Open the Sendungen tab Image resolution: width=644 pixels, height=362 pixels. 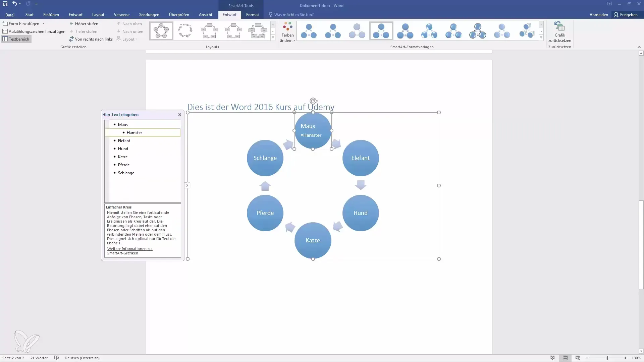click(149, 15)
